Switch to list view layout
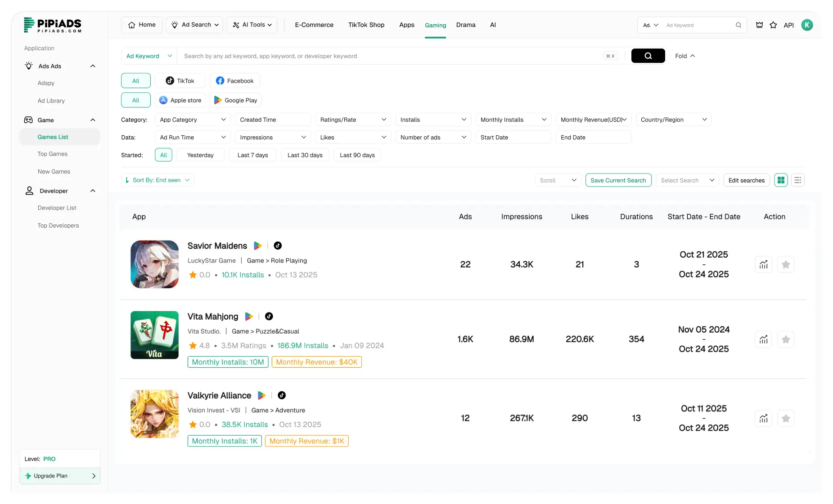The width and height of the screenshot is (833, 504). tap(798, 180)
